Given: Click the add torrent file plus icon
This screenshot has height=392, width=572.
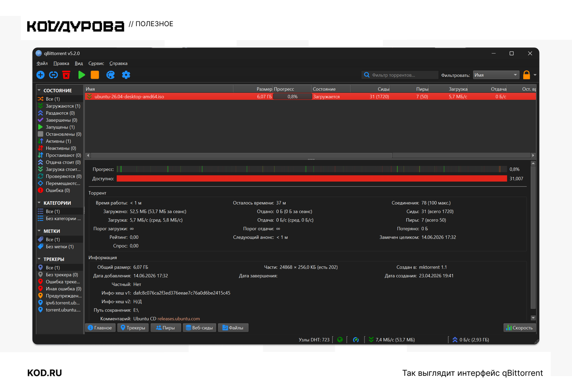Looking at the screenshot, I should click(41, 75).
